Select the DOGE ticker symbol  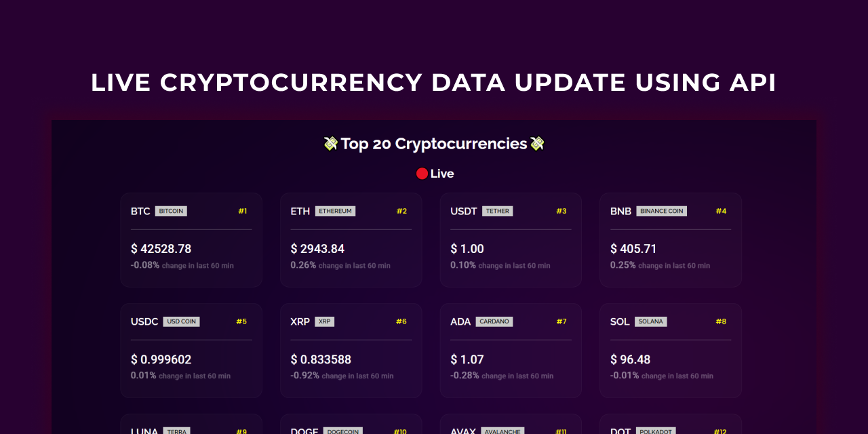pyautogui.click(x=304, y=430)
